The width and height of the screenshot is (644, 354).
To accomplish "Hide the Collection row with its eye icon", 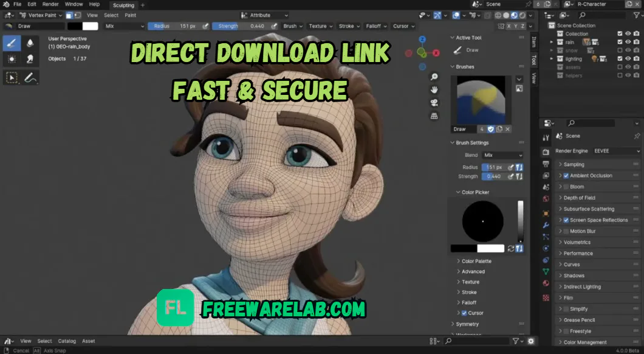I will click(x=628, y=33).
